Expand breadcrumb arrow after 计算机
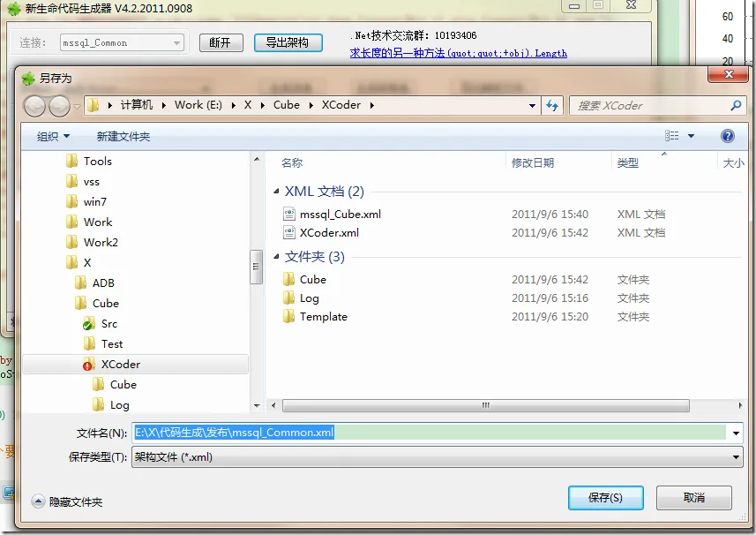This screenshot has height=535, width=756. 164,105
